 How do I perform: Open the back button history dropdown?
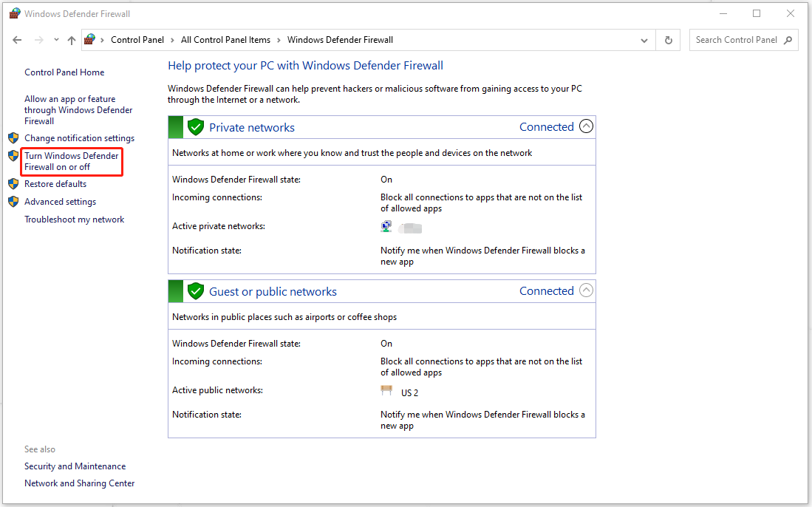coord(55,40)
